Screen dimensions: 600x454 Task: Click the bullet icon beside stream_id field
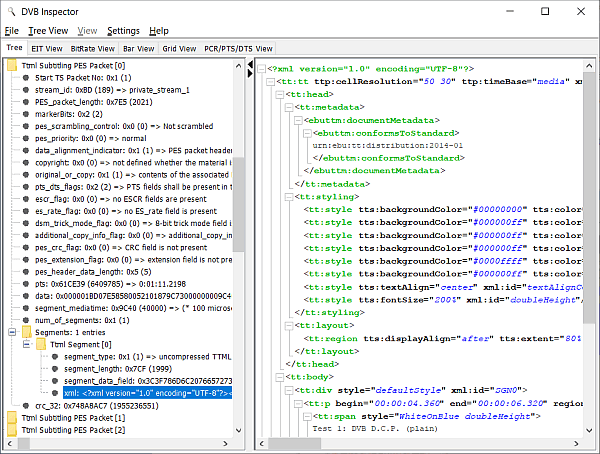pyautogui.click(x=25, y=88)
